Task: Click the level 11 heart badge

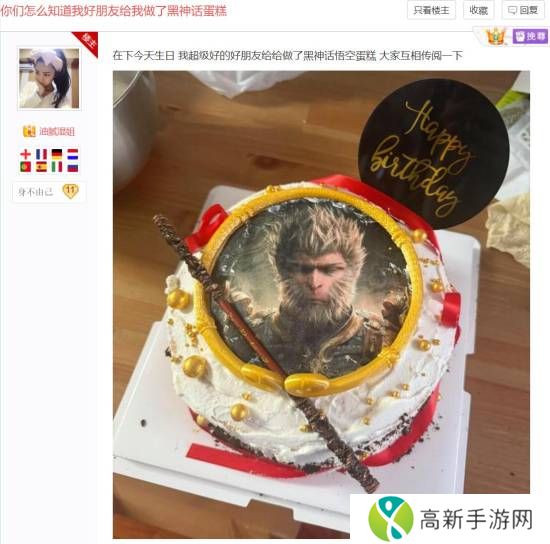Action: tap(71, 191)
